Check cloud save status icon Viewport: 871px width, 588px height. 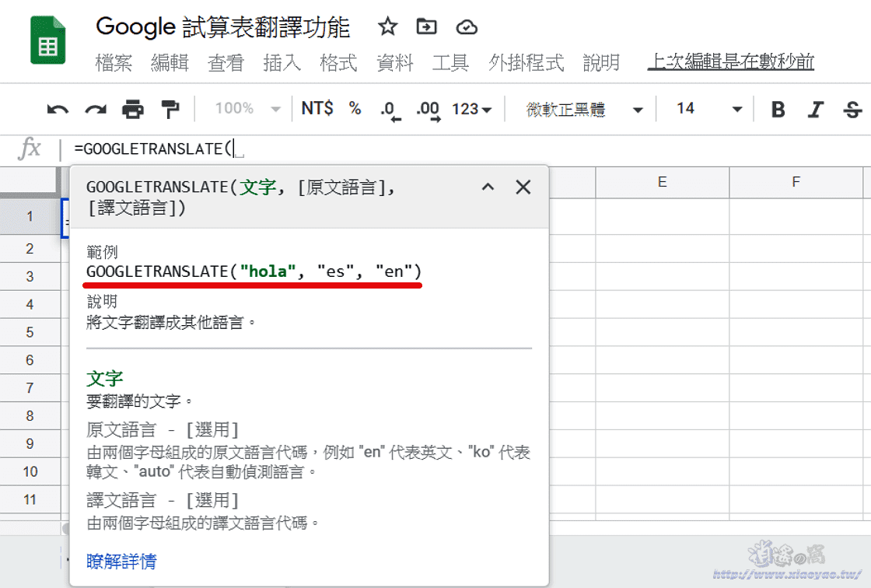(467, 26)
